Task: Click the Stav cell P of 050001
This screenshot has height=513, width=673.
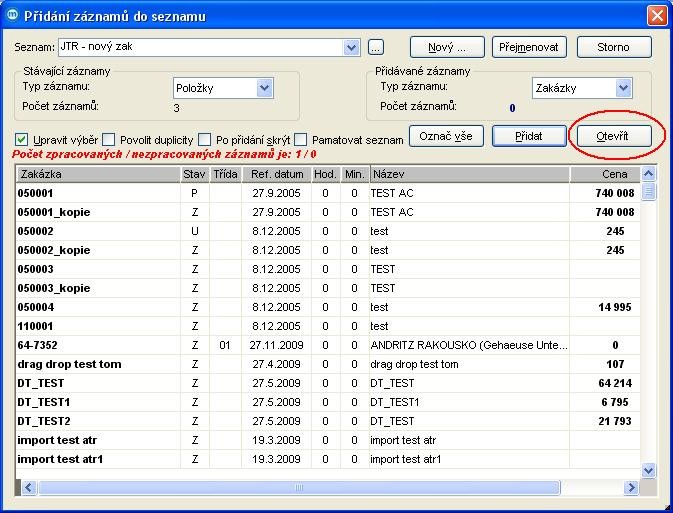Action: [x=194, y=193]
